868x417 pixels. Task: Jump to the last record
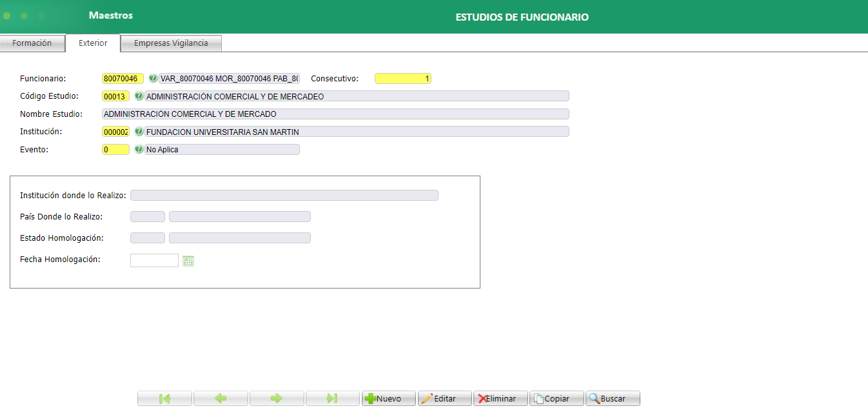[333, 398]
